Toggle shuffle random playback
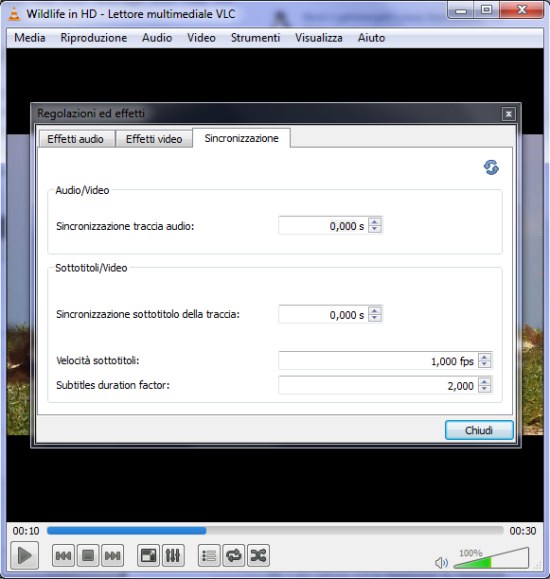The width and height of the screenshot is (550, 579). pyautogui.click(x=258, y=555)
